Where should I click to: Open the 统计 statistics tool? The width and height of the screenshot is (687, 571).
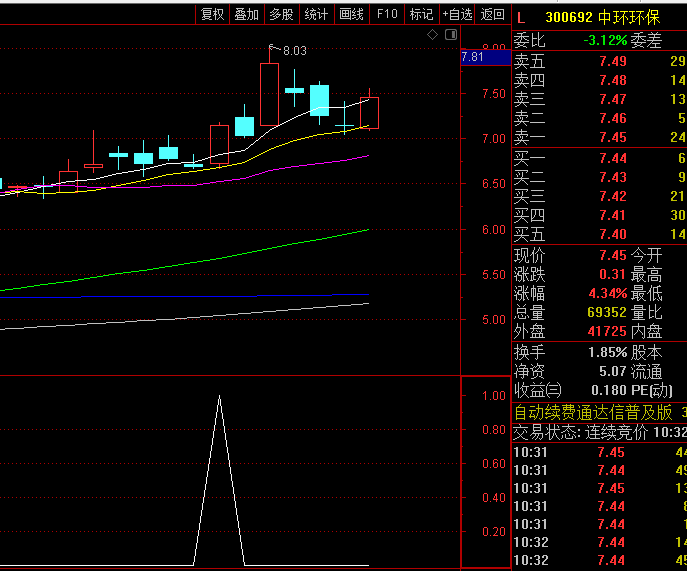pyautogui.click(x=316, y=14)
